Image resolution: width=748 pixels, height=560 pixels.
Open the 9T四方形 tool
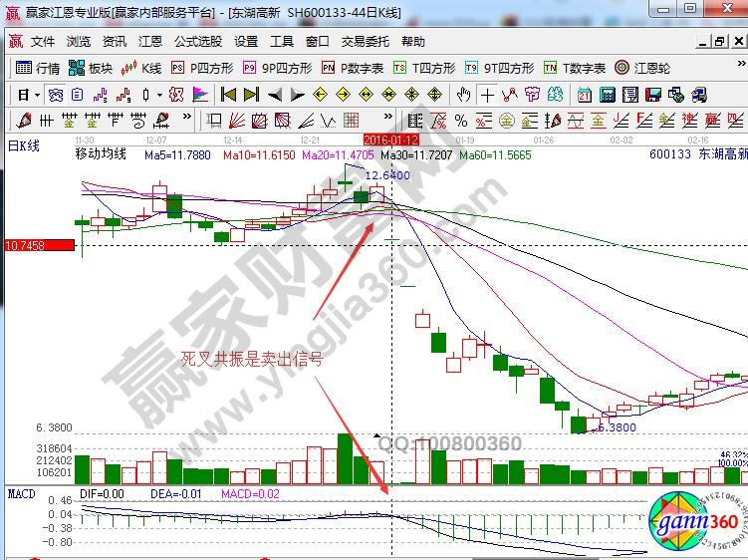[x=499, y=69]
